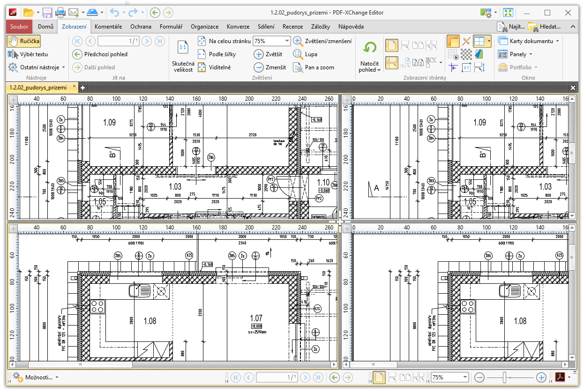Click the ribbon page number field
584x392 pixels.
coord(119,41)
